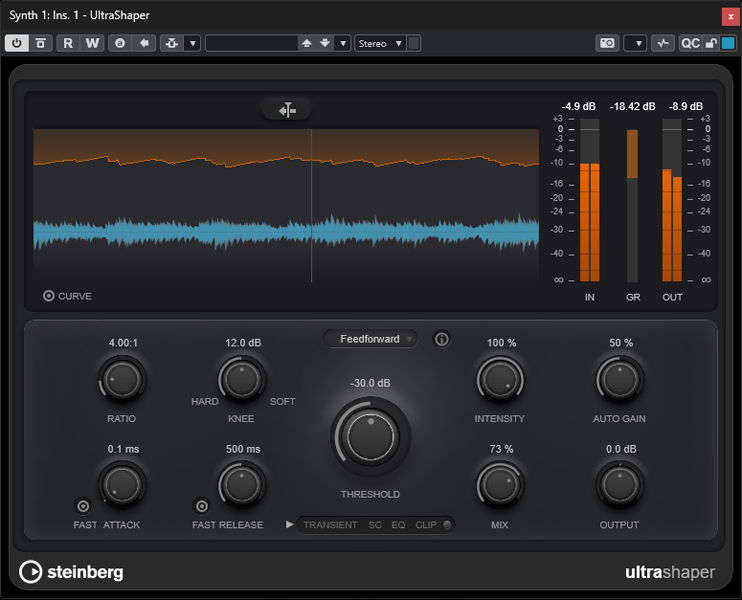The image size is (742, 600).
Task: Click the 12.0 dB knee value
Action: tap(243, 343)
